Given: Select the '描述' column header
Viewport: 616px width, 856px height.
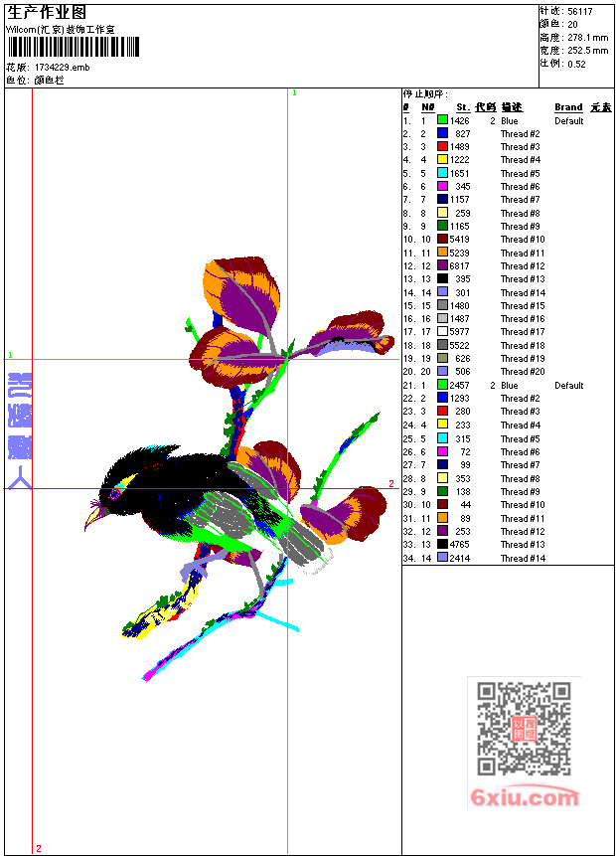Looking at the screenshot, I should pos(512,107).
